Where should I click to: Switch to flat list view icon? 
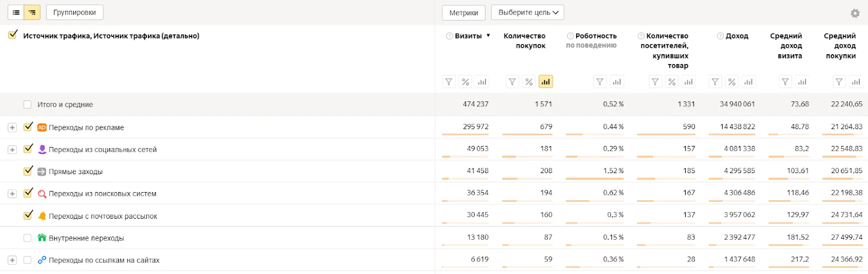coord(16,12)
